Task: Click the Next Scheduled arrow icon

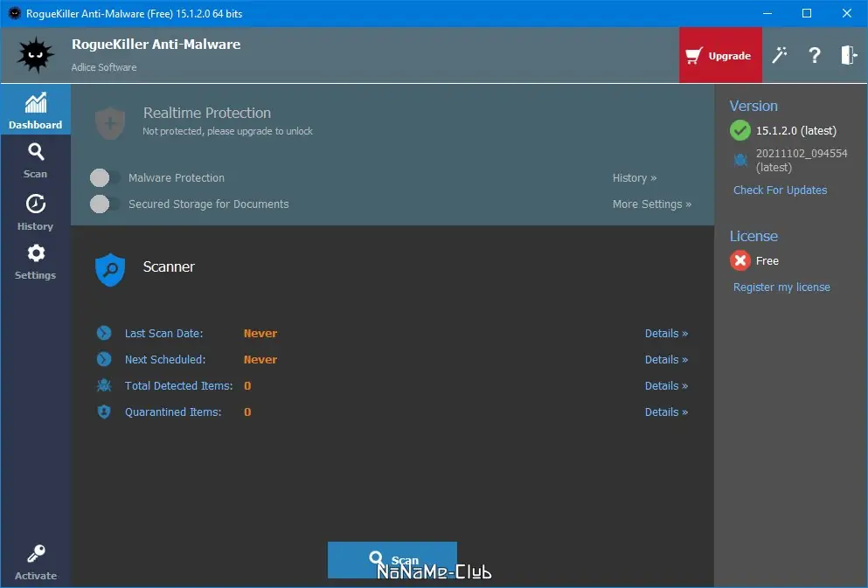Action: [x=104, y=360]
